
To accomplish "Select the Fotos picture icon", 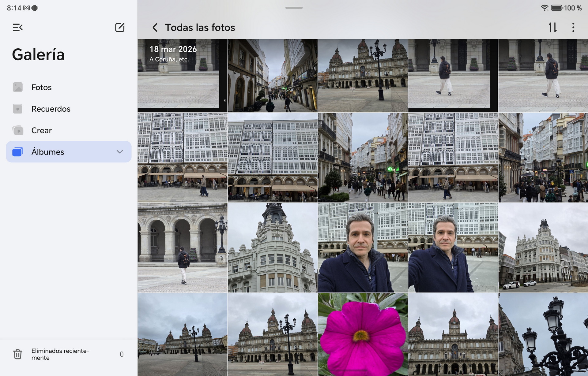I will 18,87.
